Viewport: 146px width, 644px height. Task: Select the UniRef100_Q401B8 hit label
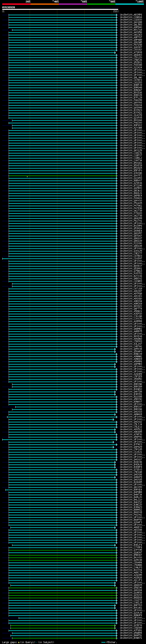point(131,22)
